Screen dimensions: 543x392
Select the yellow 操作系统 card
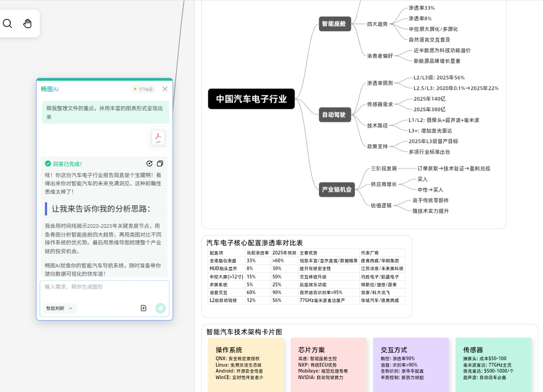(246, 364)
